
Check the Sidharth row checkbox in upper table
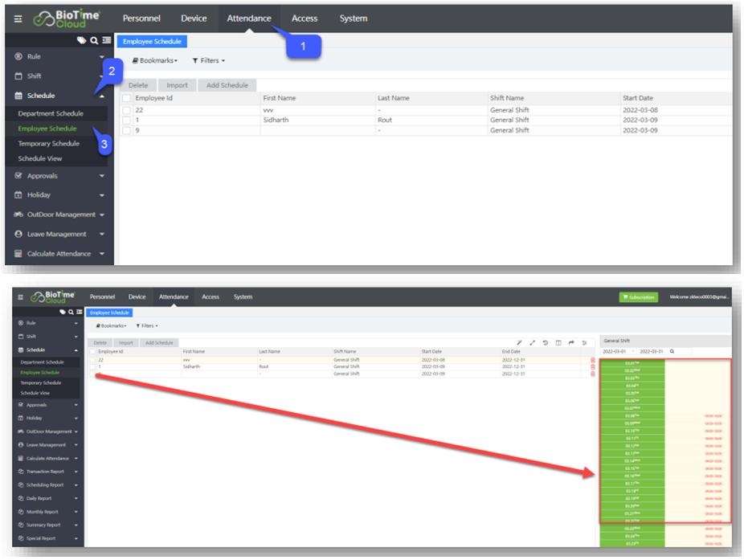point(127,121)
